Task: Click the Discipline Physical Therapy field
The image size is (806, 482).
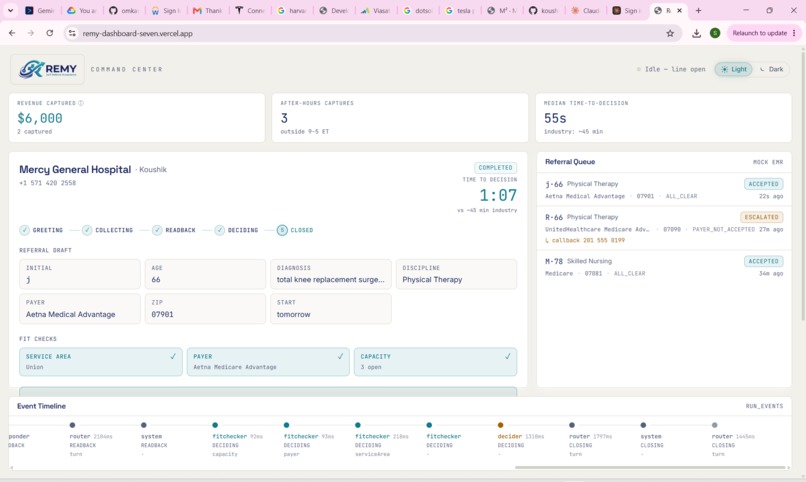Action: click(456, 274)
